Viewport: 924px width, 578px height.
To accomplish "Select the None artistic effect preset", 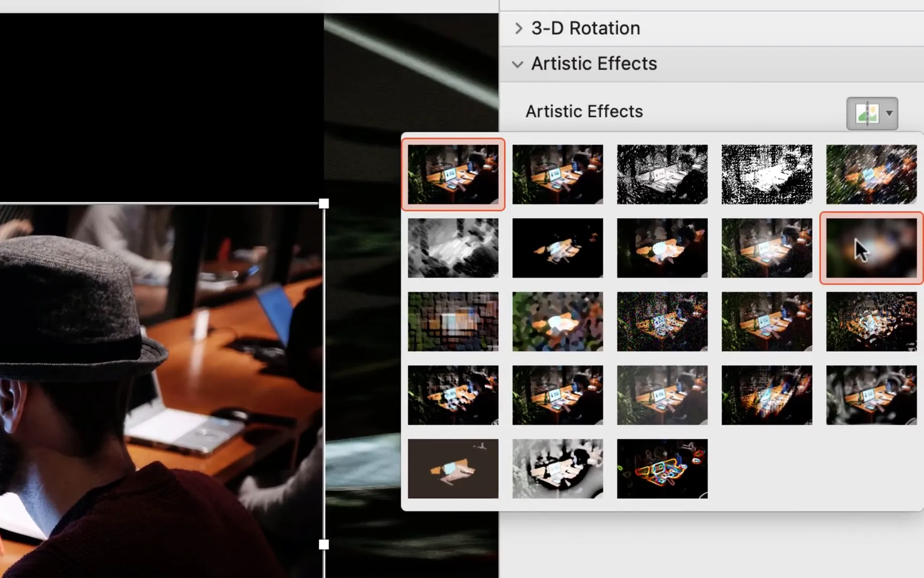I will pyautogui.click(x=453, y=174).
